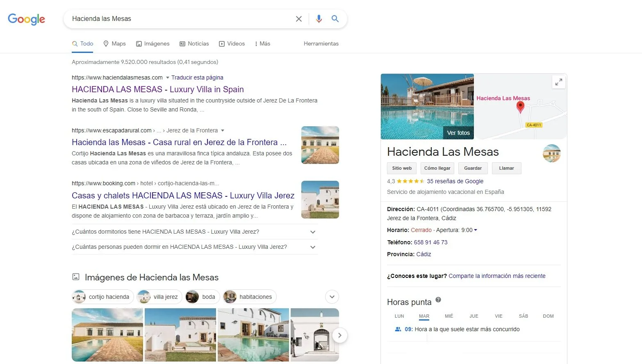
Task: Select the villa jerez image chip
Action: coord(159,297)
